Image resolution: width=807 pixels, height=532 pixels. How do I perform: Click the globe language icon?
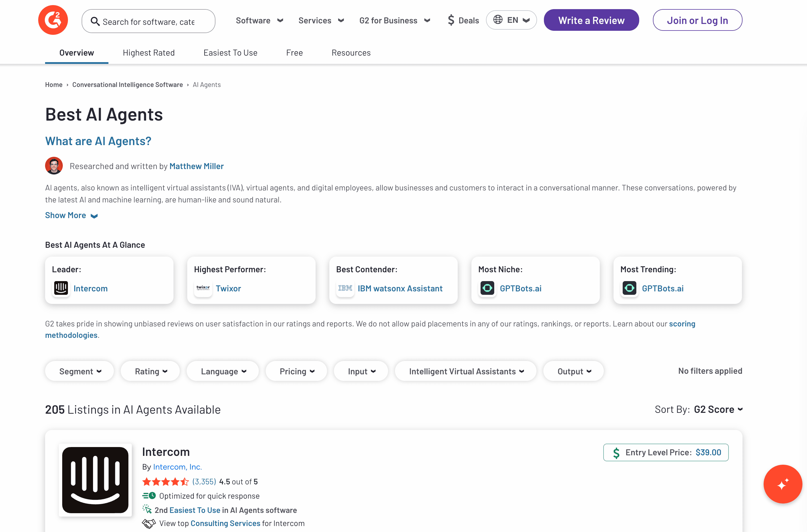pos(498,20)
